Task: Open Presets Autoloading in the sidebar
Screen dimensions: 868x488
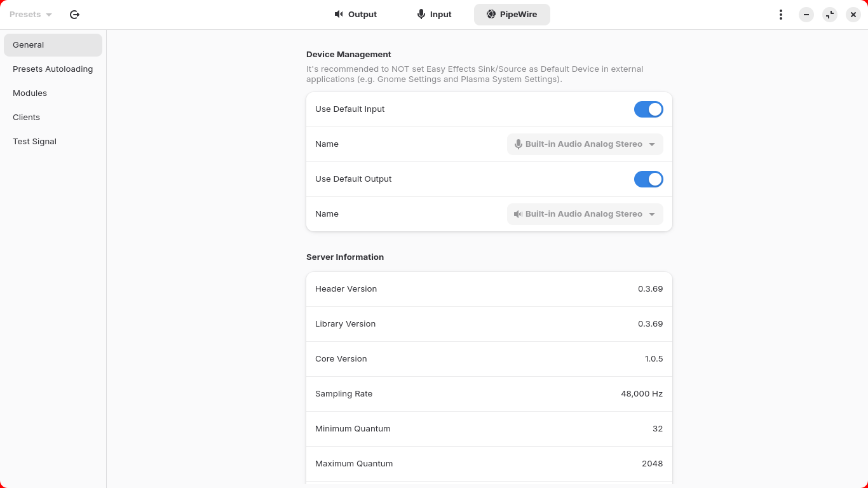Action: click(x=53, y=69)
